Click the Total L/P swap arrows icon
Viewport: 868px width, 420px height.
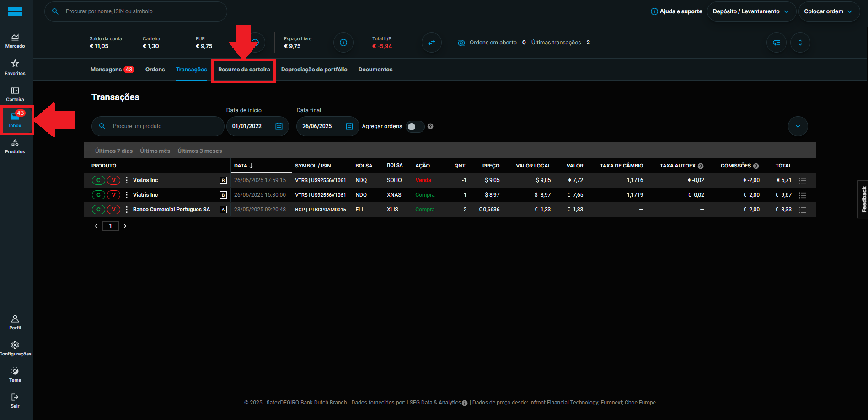pyautogui.click(x=432, y=43)
